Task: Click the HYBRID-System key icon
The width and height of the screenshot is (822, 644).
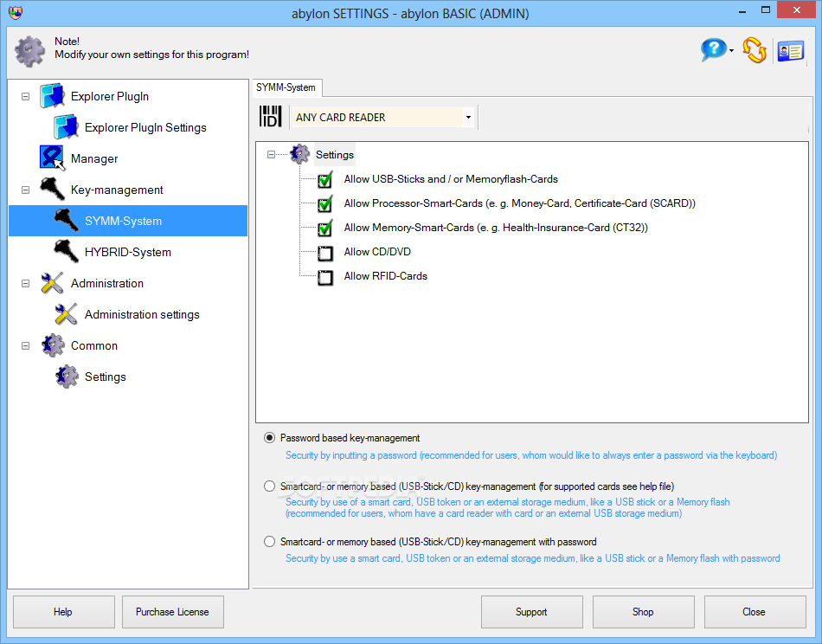Action: click(x=66, y=252)
